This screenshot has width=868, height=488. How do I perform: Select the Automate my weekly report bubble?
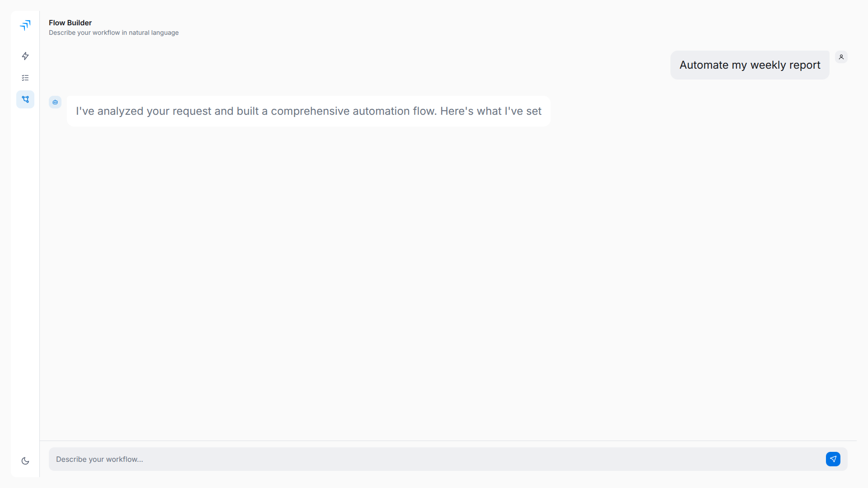tap(749, 65)
